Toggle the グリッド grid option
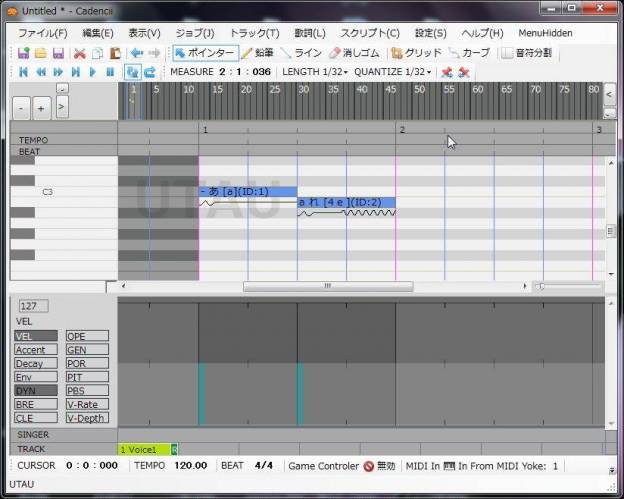The height and width of the screenshot is (499, 624). pos(416,53)
